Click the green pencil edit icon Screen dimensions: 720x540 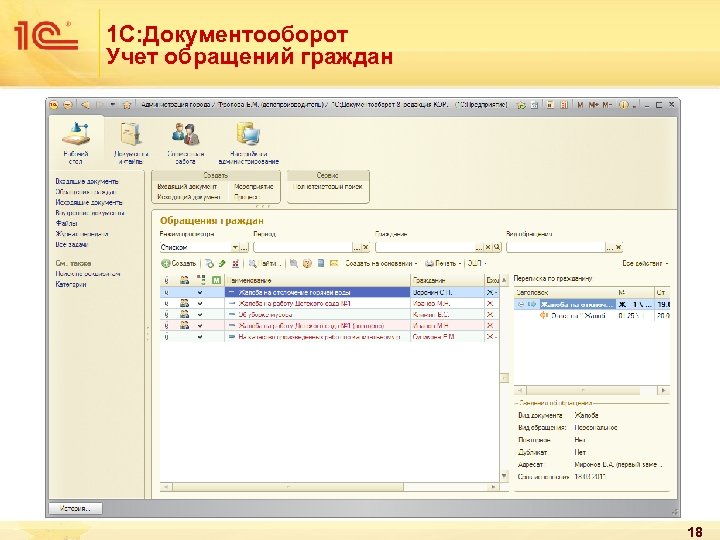[x=222, y=264]
